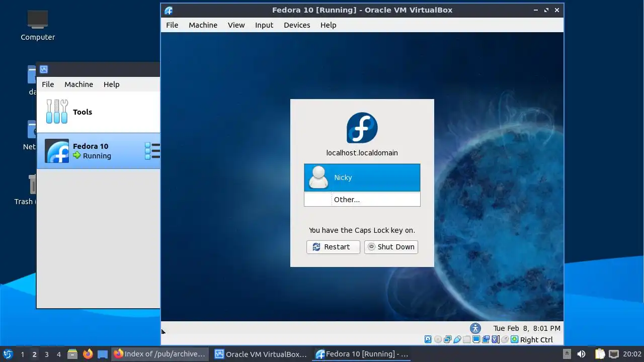Image resolution: width=644 pixels, height=362 pixels.
Task: Click the VirtualBox Manager window title icon
Action: click(x=44, y=69)
